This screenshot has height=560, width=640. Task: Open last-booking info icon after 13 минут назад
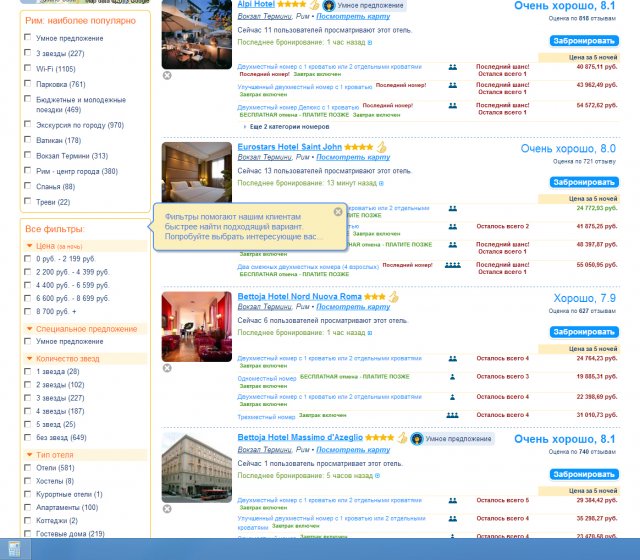click(x=381, y=183)
